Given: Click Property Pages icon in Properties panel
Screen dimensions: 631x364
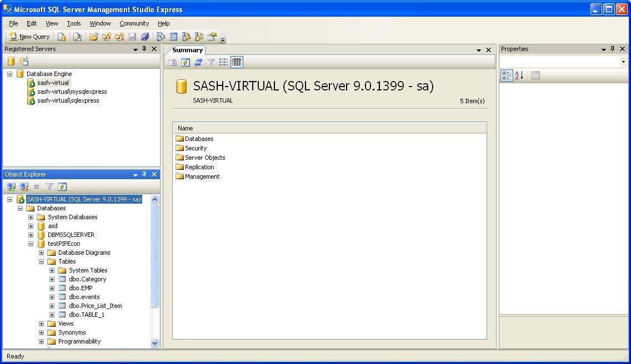Looking at the screenshot, I should (x=535, y=75).
